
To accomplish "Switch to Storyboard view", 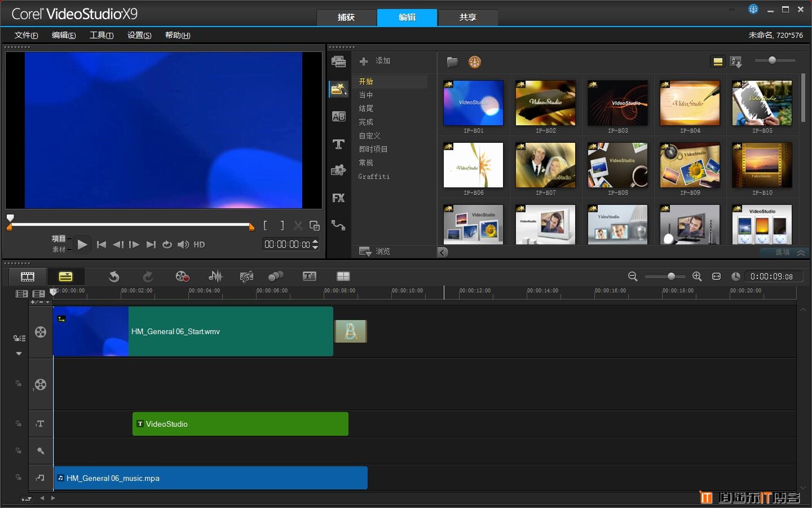I will (28, 277).
